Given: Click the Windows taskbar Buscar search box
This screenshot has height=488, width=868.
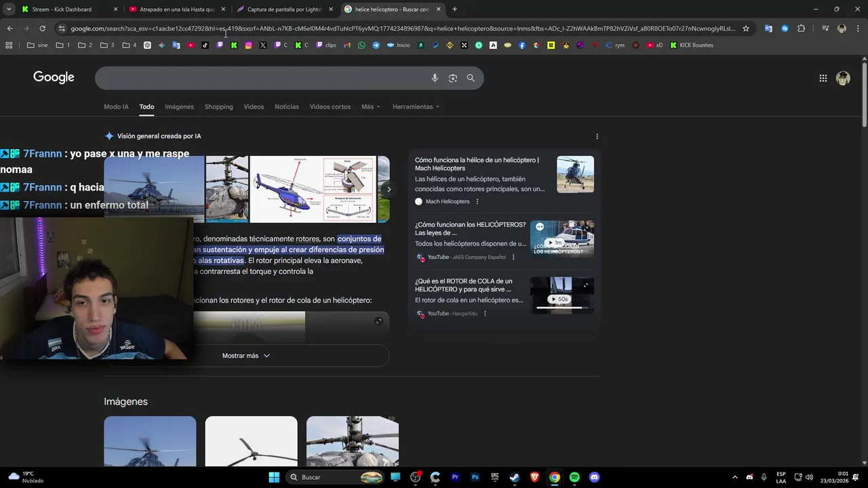Looking at the screenshot, I should [x=336, y=477].
